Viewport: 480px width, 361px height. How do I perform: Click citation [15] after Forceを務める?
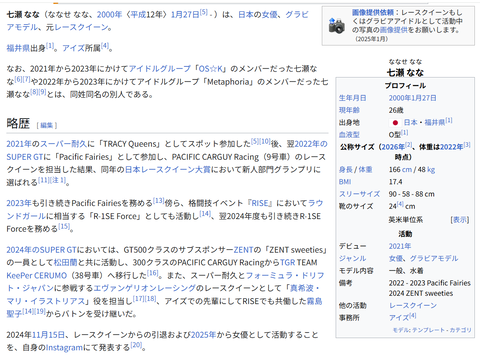64,227
